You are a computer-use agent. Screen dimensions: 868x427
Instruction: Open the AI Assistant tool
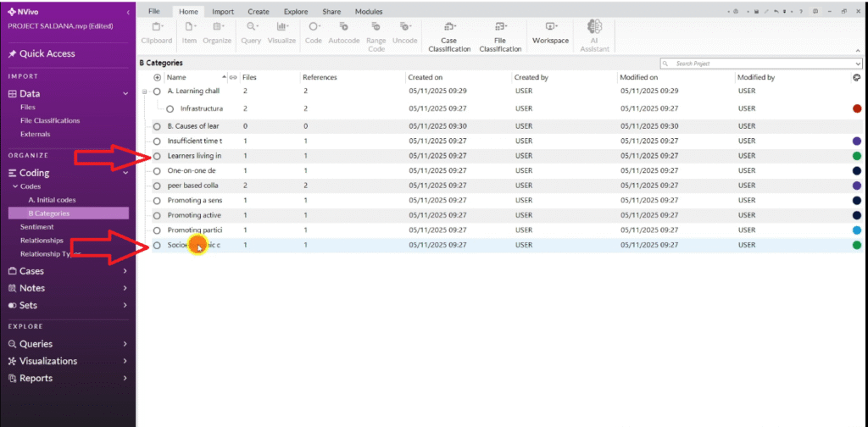(x=594, y=28)
